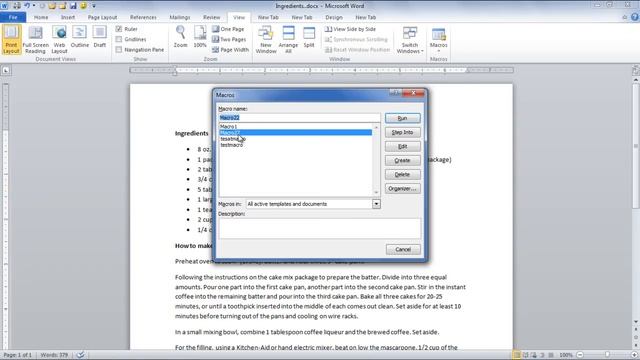Open Word Help question mark icon

coord(635,17)
